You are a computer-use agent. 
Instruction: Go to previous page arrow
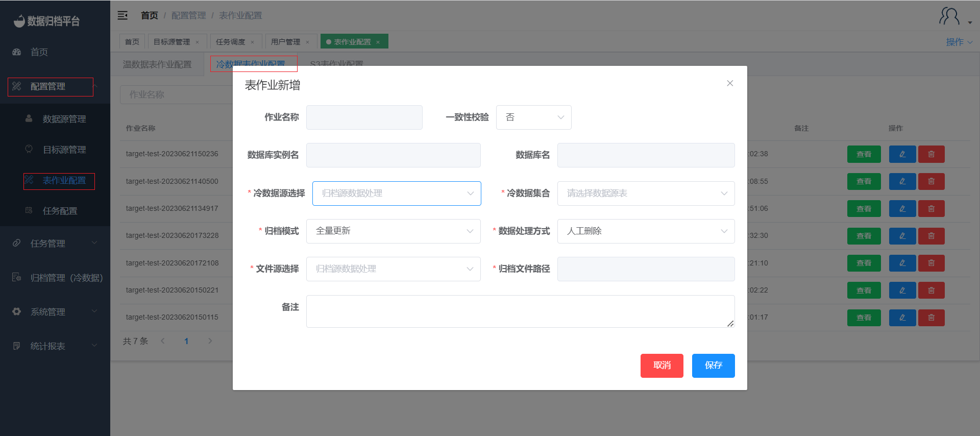point(163,341)
